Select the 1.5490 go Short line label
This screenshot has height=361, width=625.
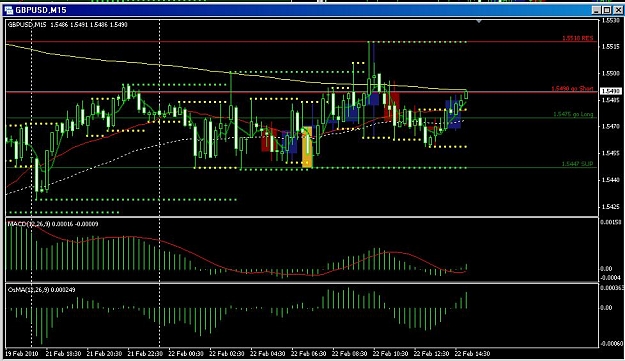572,88
